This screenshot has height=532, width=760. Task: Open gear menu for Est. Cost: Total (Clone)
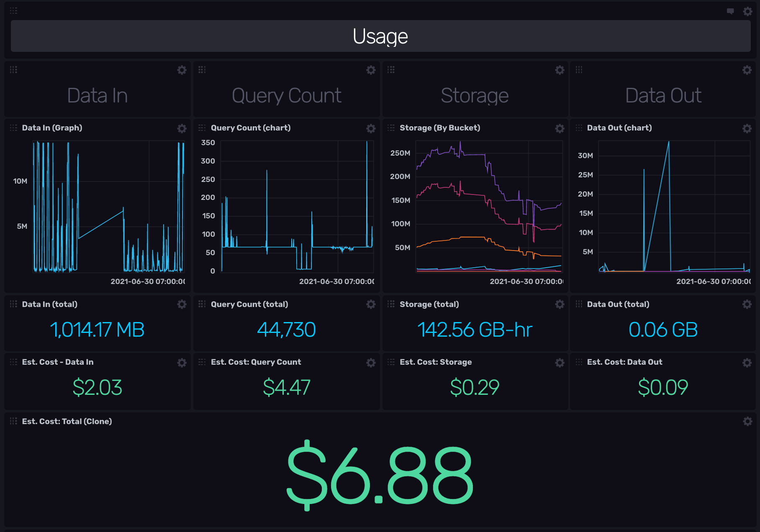coord(747,421)
